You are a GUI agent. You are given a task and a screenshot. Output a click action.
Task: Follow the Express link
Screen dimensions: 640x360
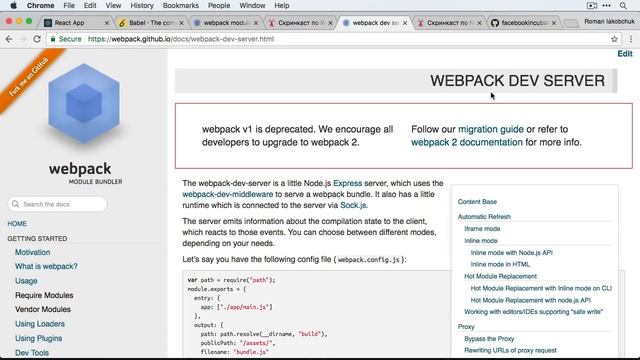point(347,183)
